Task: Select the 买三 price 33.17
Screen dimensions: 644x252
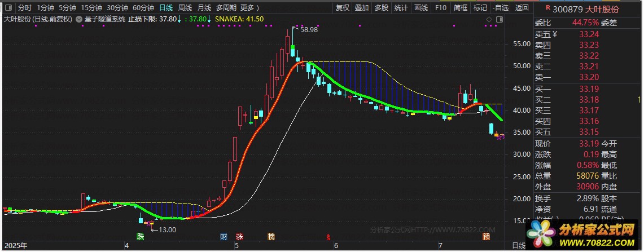Action: 589,110
